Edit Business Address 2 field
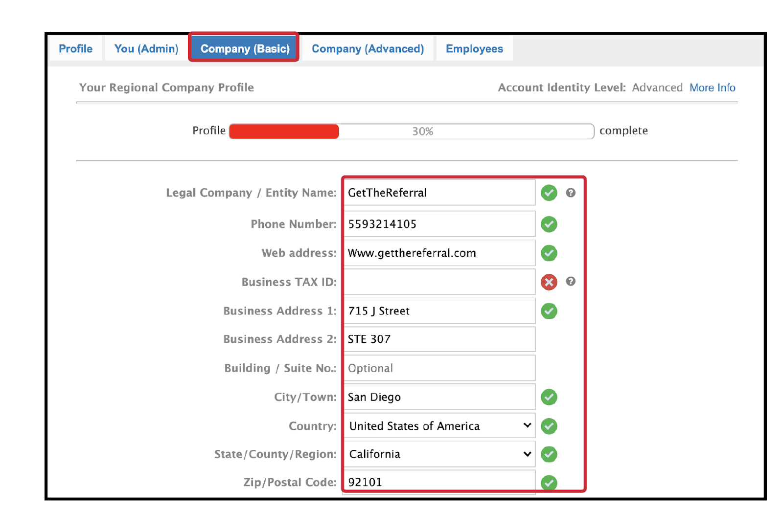 pyautogui.click(x=439, y=339)
